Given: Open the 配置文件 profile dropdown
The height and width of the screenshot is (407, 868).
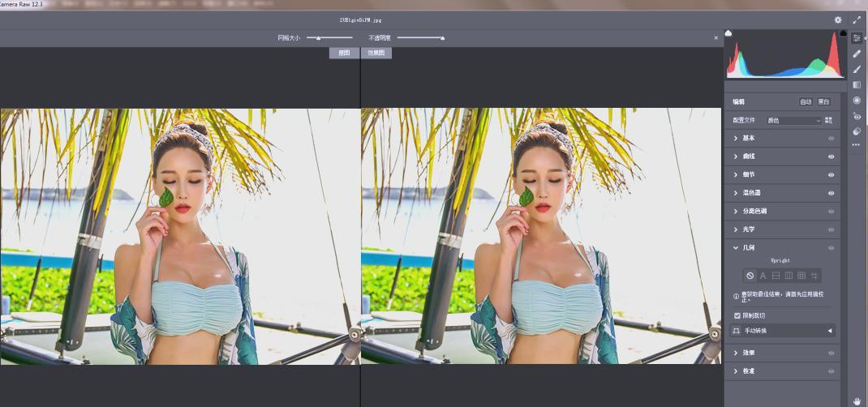Looking at the screenshot, I should tap(794, 121).
